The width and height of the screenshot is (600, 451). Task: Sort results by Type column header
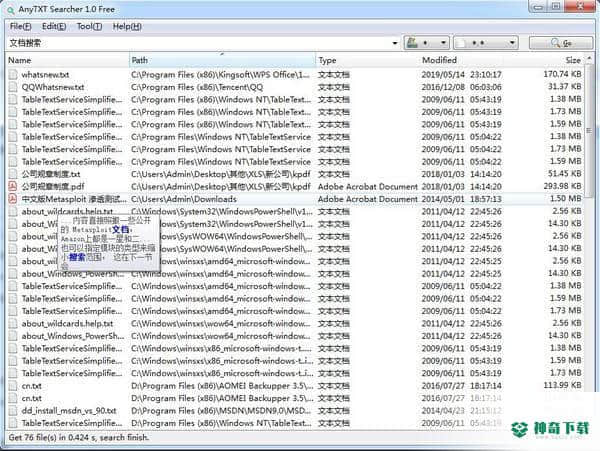pyautogui.click(x=367, y=60)
